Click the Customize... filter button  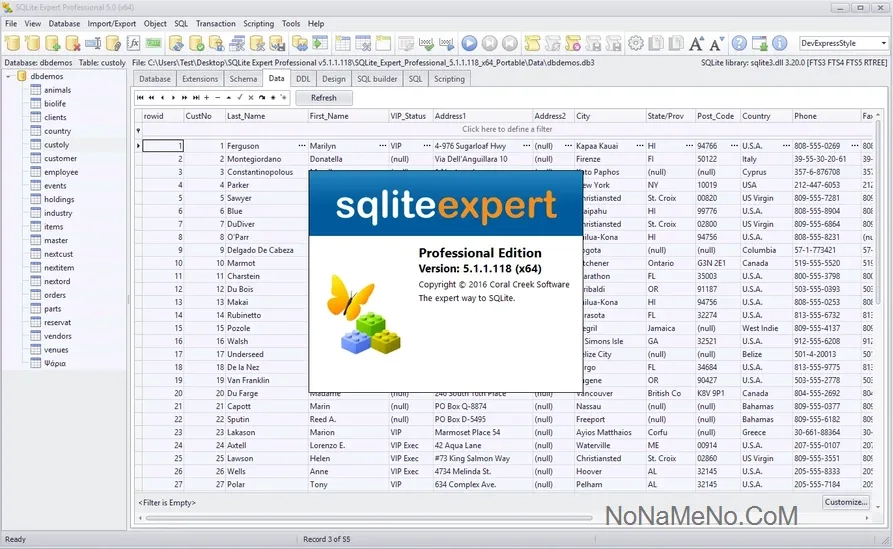(846, 502)
